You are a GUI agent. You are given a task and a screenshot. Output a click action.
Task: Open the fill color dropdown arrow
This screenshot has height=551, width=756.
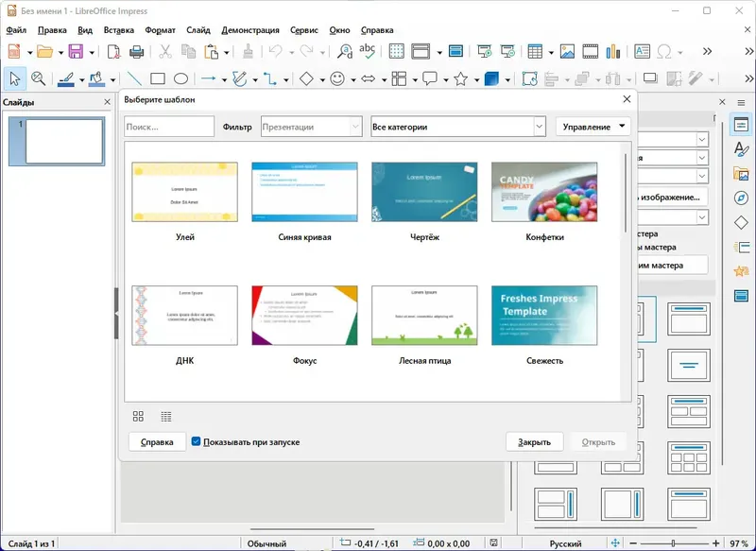point(112,79)
